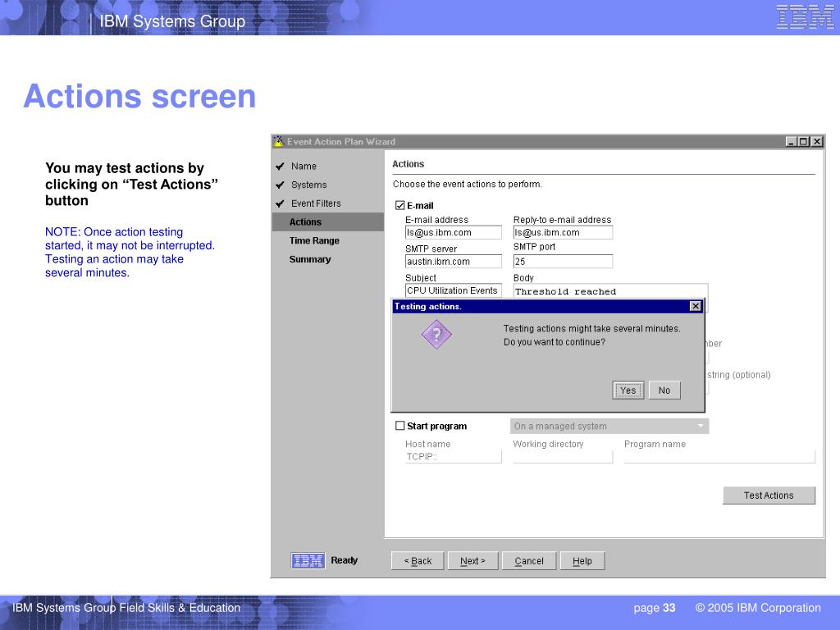The height and width of the screenshot is (630, 840).
Task: Click the checkmark beside Systems
Action: 280,185
